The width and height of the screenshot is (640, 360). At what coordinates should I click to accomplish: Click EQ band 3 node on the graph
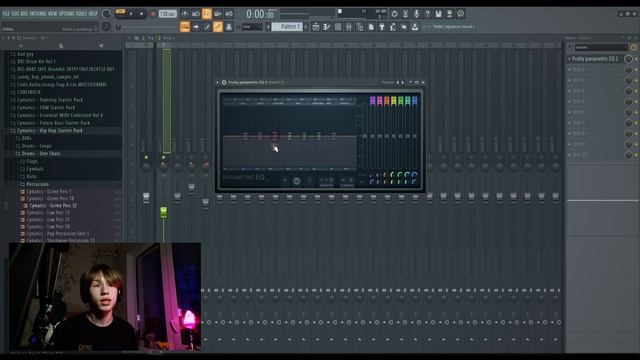tap(275, 136)
